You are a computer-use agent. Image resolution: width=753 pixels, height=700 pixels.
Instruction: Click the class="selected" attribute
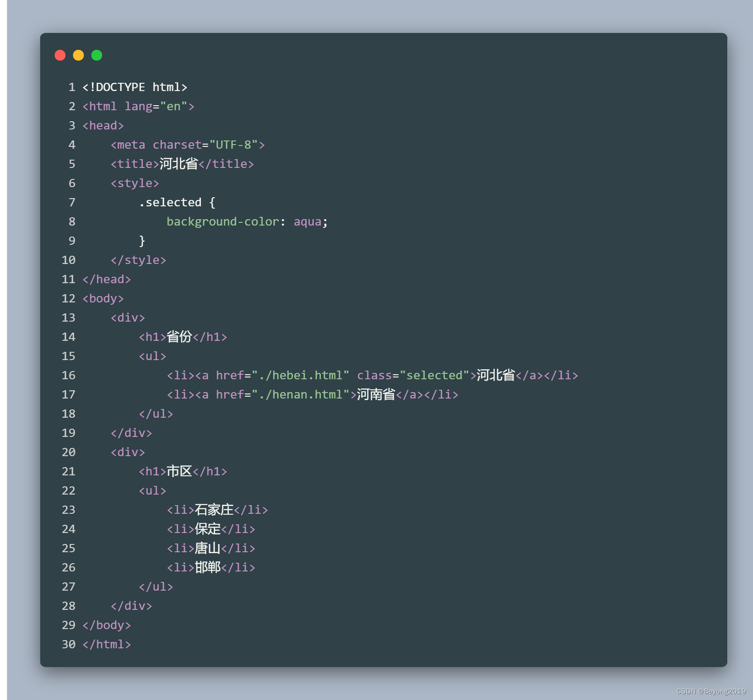pos(413,375)
